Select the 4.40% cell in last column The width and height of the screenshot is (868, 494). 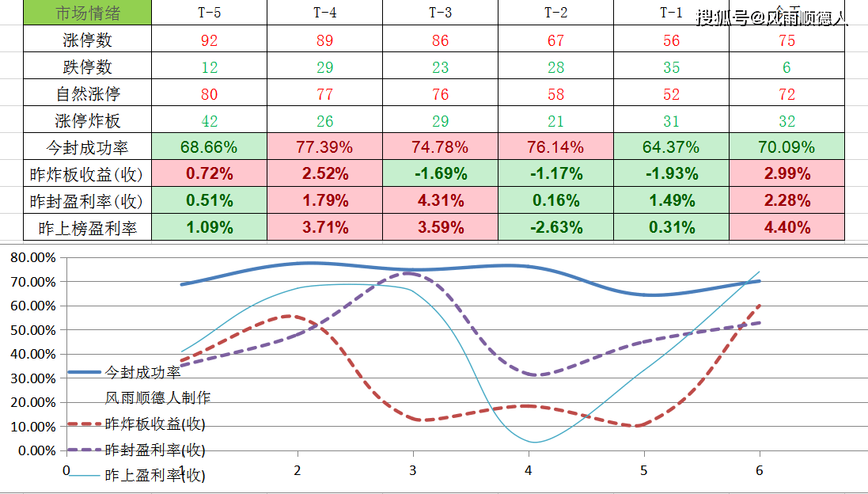pyautogui.click(x=787, y=228)
